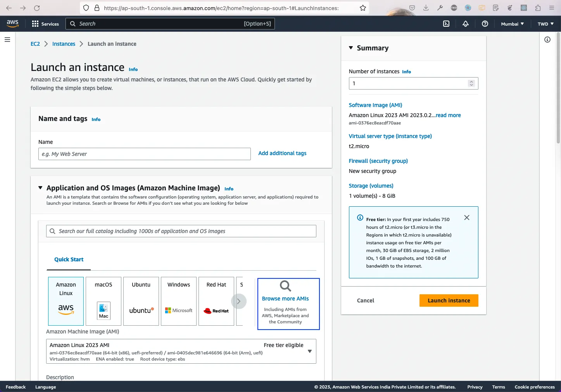Bookmark this page with star icon
The height and width of the screenshot is (392, 561).
(x=363, y=8)
